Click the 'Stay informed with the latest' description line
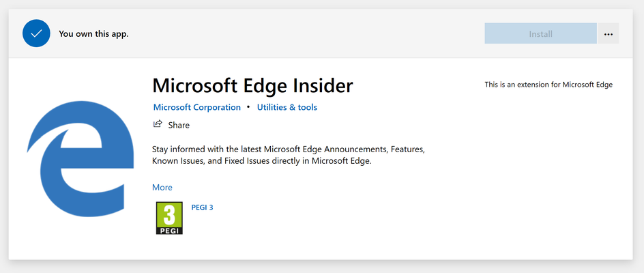 (x=289, y=149)
